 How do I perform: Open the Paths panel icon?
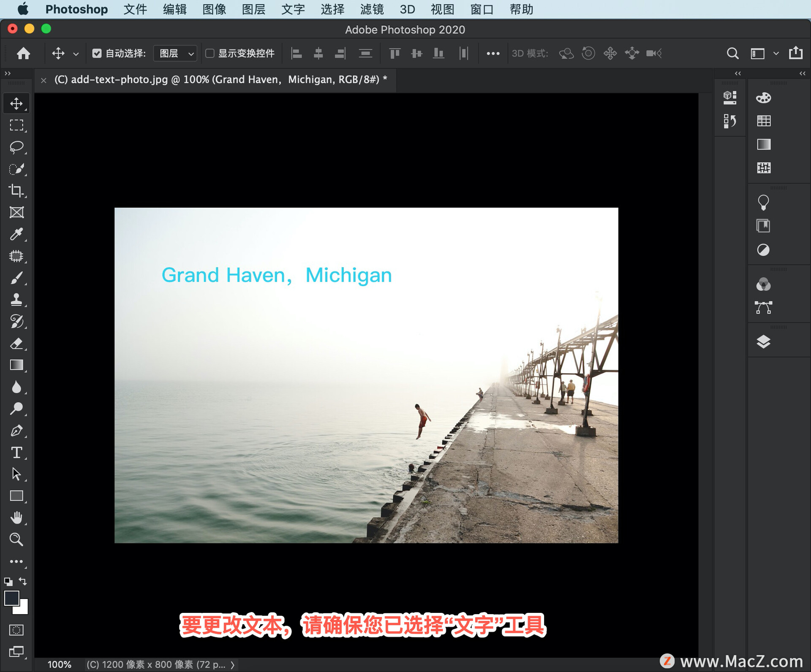(763, 308)
